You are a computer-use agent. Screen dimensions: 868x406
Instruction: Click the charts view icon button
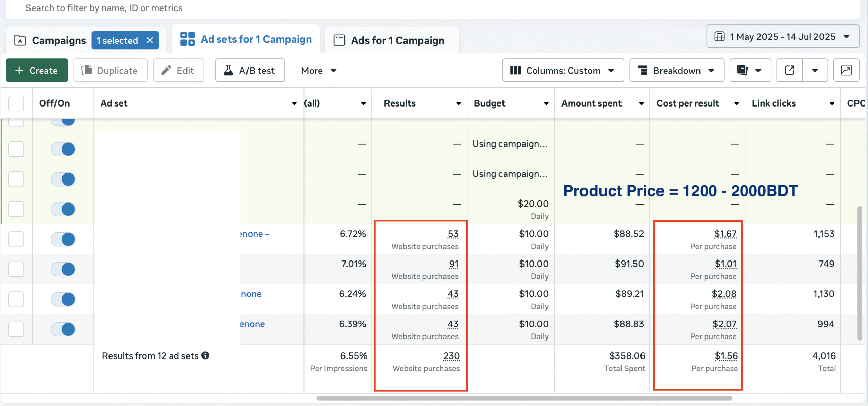coord(846,70)
